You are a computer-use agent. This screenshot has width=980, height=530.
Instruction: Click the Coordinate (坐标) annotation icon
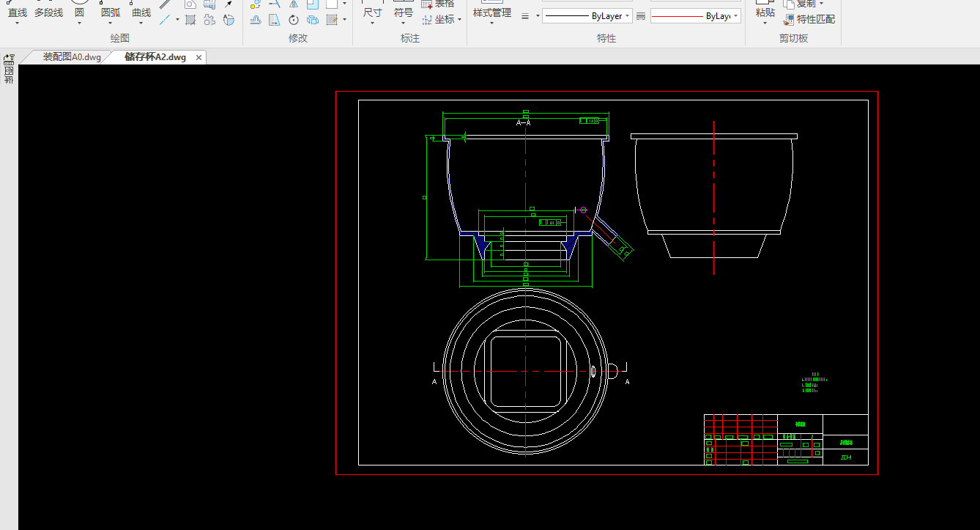point(426,20)
